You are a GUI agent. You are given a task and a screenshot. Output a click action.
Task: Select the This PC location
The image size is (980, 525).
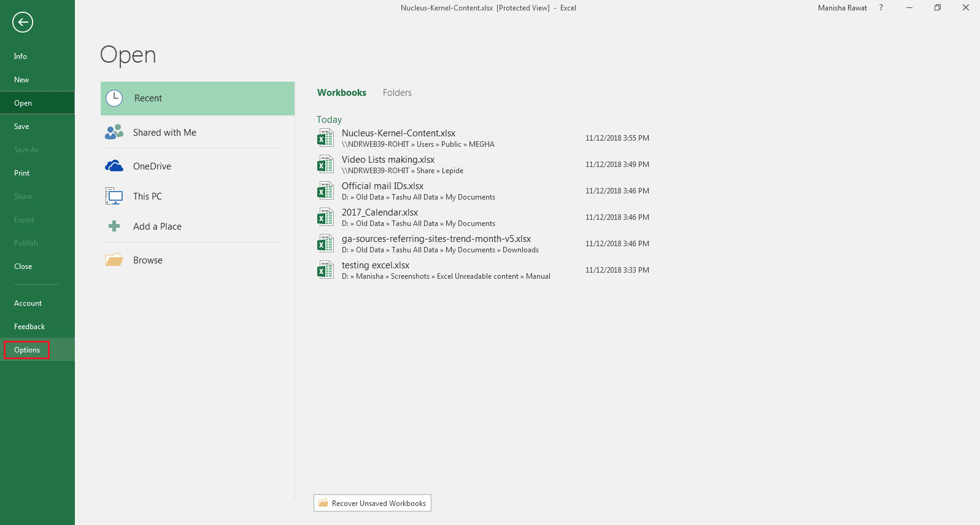(198, 196)
